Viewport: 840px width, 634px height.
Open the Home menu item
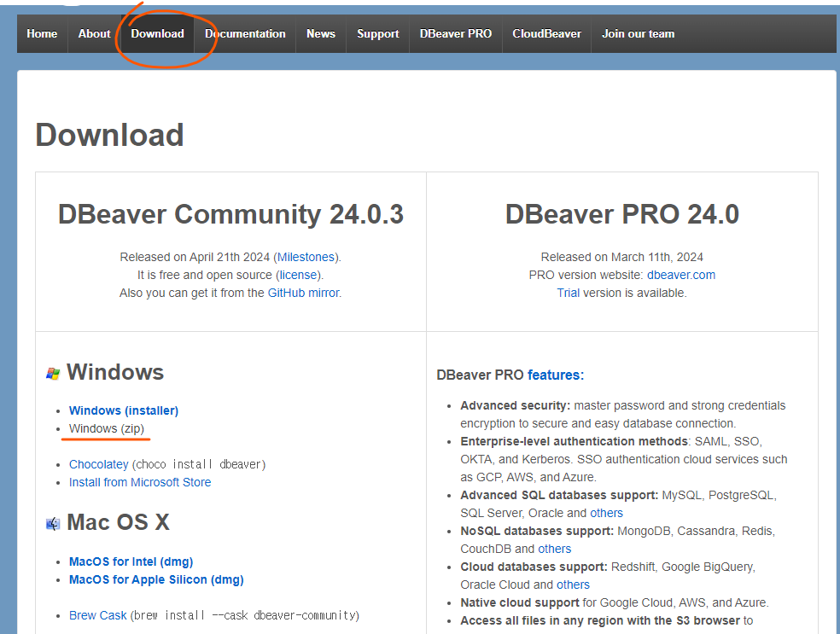pos(42,34)
